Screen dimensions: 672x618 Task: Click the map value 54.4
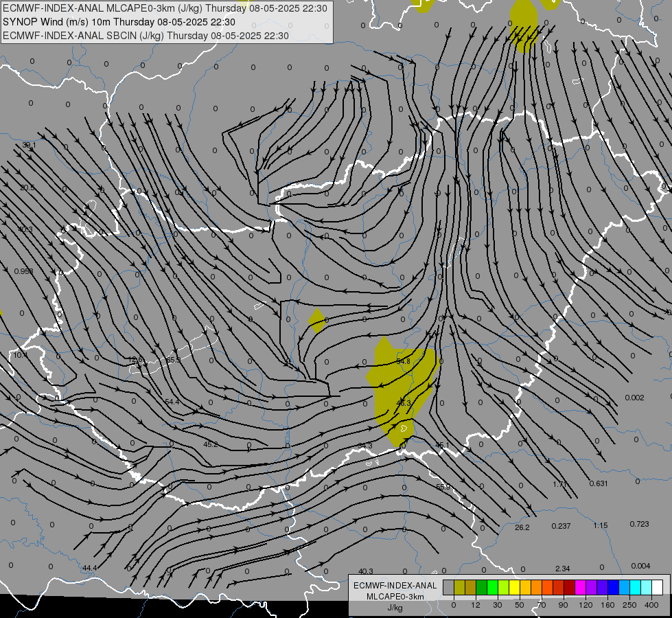tap(172, 402)
